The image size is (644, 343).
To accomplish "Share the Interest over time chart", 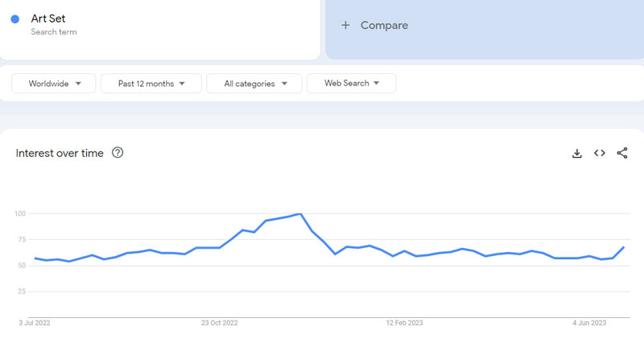I will pyautogui.click(x=621, y=154).
